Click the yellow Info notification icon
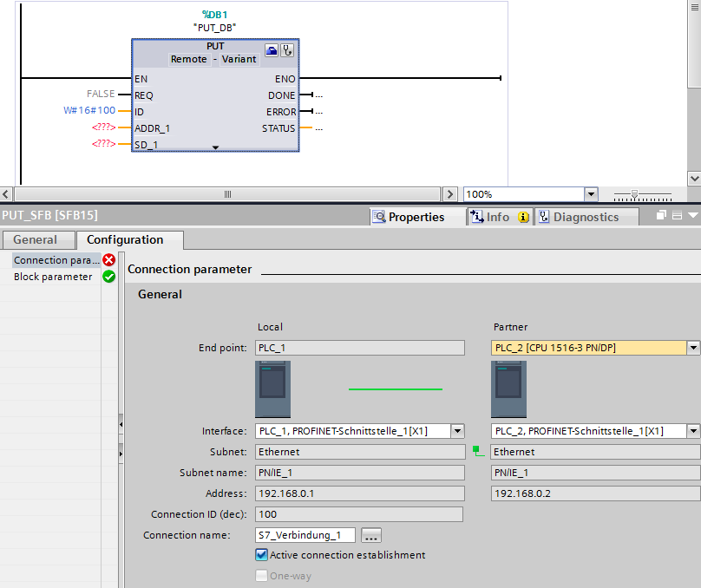Screen dimensions: 701x588 tap(523, 217)
